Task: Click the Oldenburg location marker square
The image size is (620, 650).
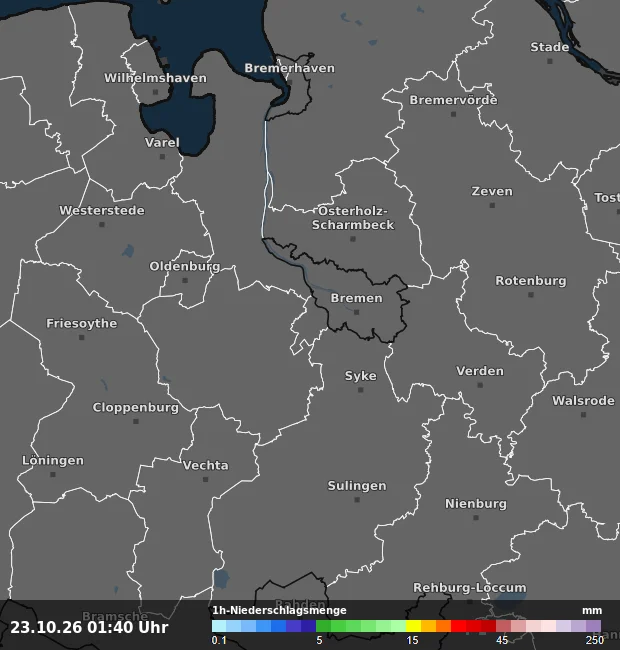Action: point(185,280)
